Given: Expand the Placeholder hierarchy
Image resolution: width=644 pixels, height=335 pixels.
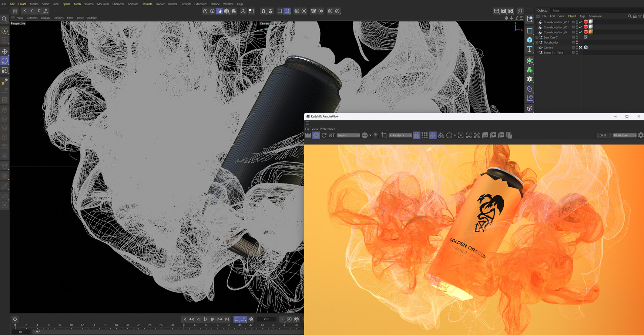Looking at the screenshot, I should (x=537, y=43).
